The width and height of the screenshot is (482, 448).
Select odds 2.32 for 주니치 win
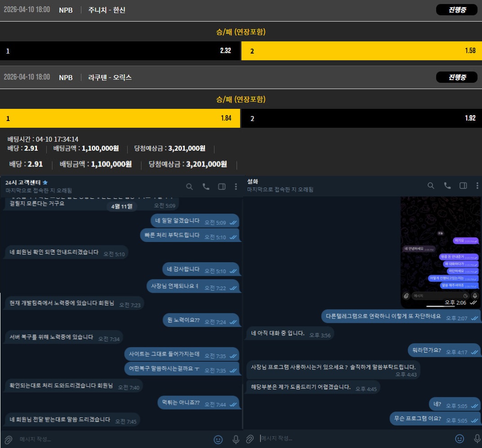coord(120,51)
